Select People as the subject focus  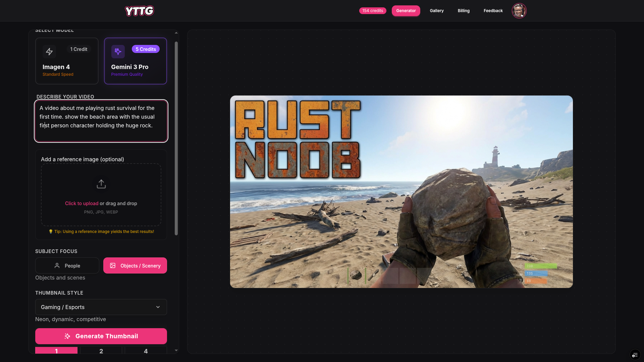(67, 265)
